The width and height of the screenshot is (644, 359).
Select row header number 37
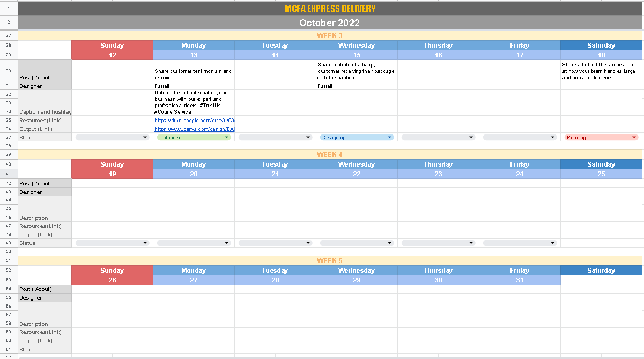(9, 137)
